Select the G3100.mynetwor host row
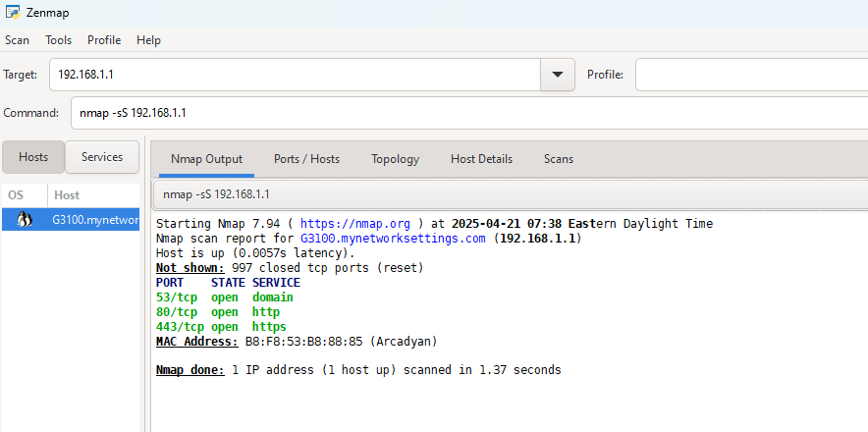868x432 pixels. pos(71,219)
